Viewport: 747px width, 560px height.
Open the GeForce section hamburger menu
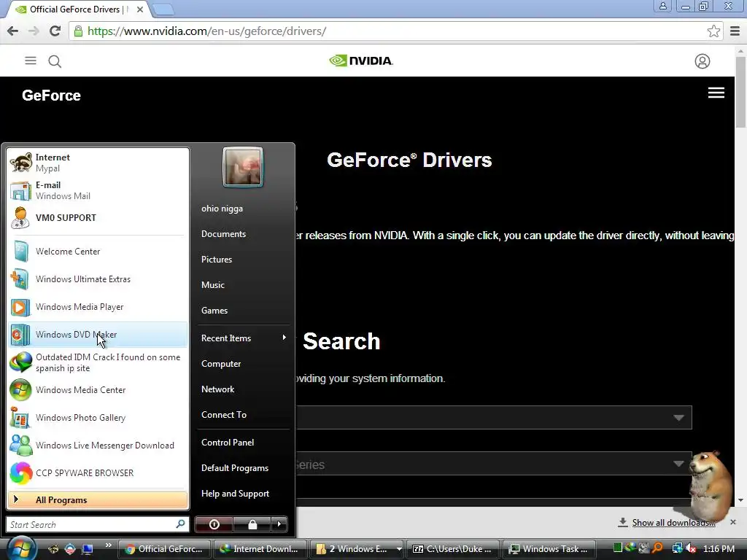coord(716,93)
